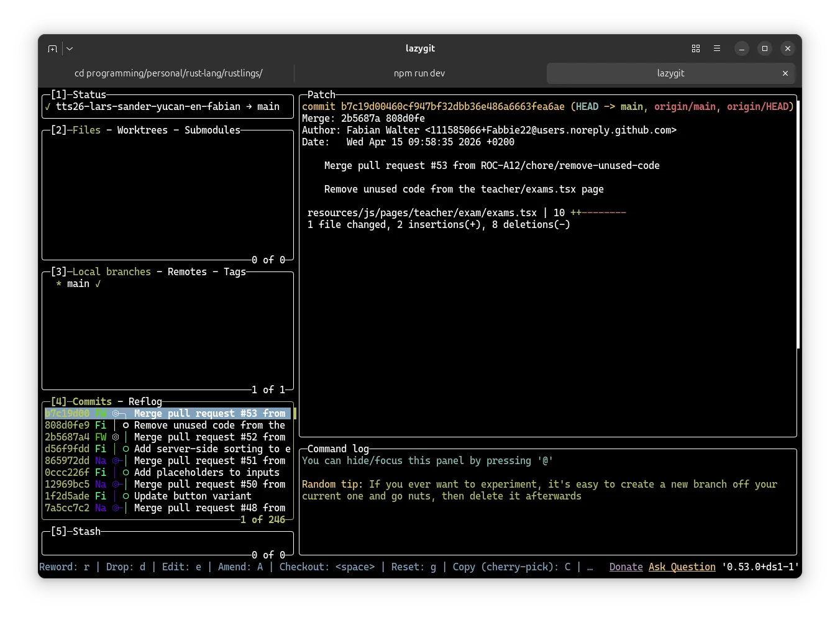Open the Donate link

tap(626, 567)
